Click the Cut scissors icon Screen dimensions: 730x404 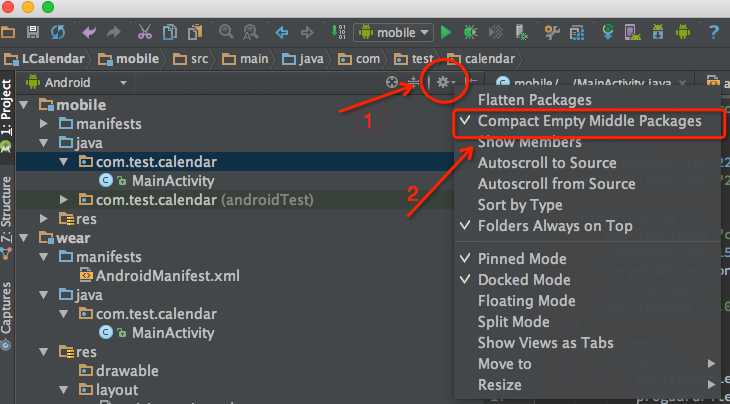[x=145, y=32]
